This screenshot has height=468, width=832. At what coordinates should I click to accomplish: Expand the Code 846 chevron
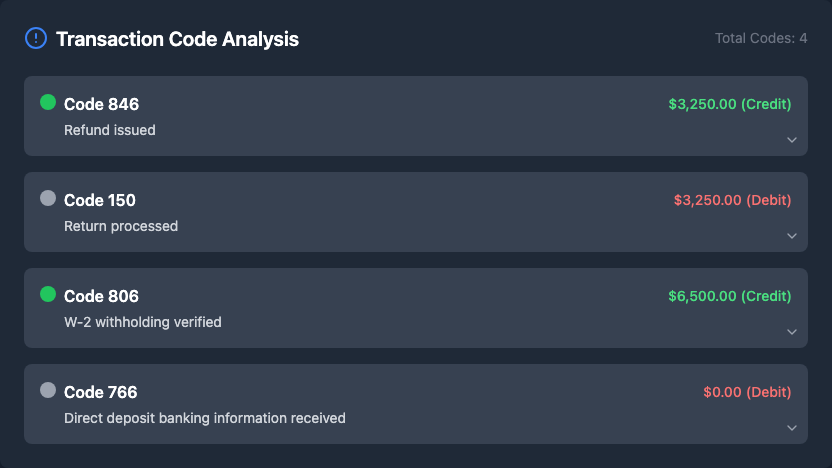coord(791,140)
